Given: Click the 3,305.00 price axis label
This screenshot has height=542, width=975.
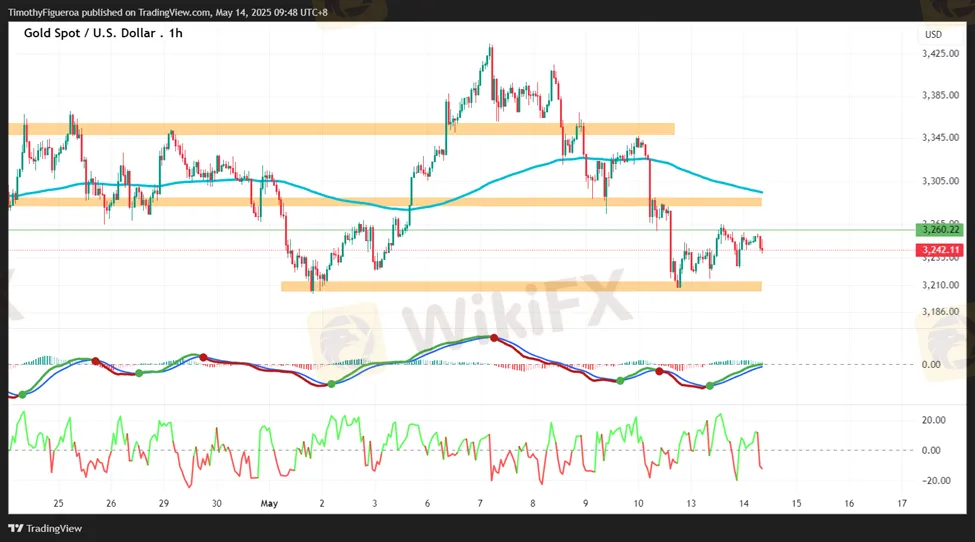Looking at the screenshot, I should tap(940, 181).
